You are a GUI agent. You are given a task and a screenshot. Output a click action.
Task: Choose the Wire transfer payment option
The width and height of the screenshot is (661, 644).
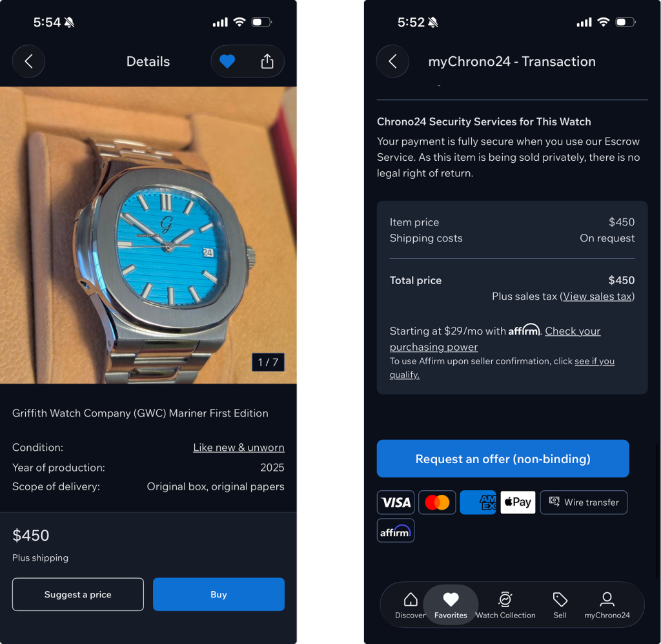[584, 503]
